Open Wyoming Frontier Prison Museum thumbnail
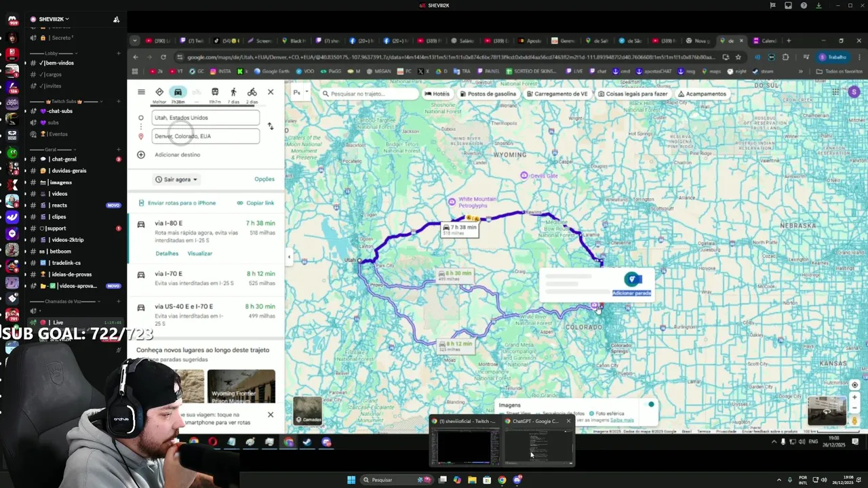Viewport: 868px width, 488px height. click(241, 386)
